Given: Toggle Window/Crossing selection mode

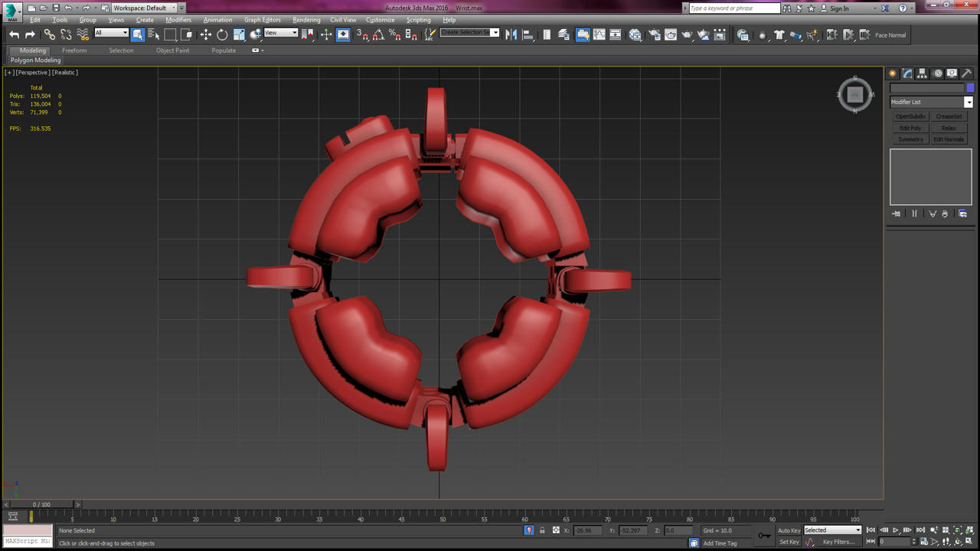Looking at the screenshot, I should 186,34.
